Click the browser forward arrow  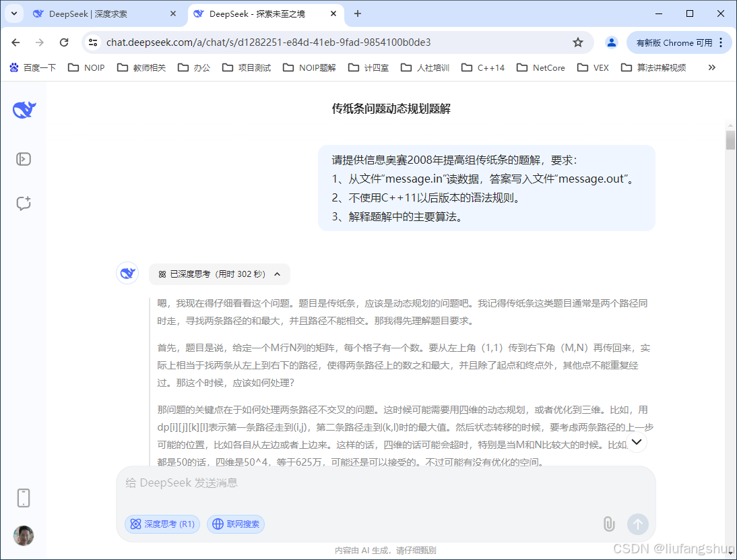(40, 42)
